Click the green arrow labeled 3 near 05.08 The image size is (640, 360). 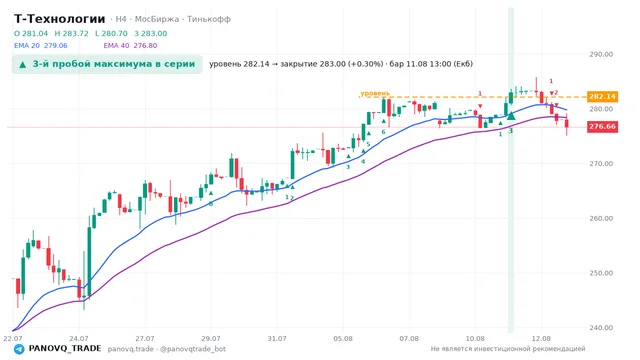[349, 156]
